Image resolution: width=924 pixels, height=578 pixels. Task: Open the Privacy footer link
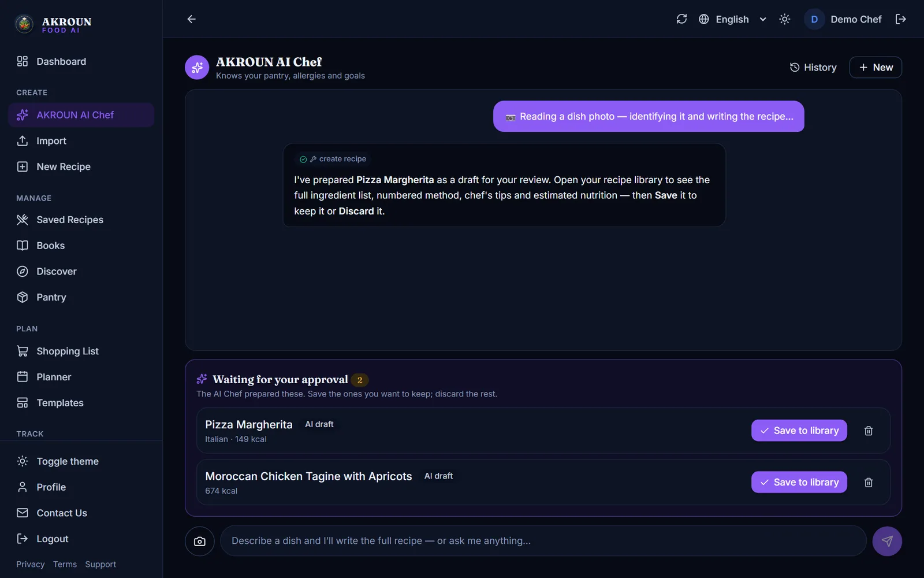point(31,564)
